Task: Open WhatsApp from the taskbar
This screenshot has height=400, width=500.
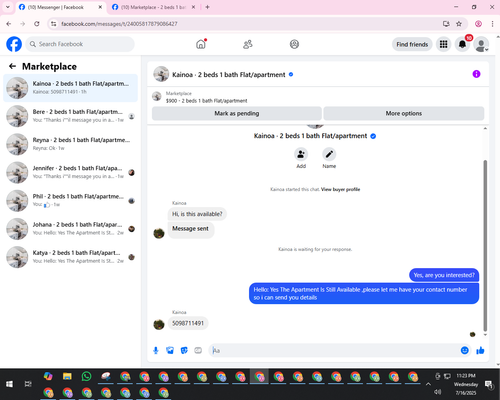Action: (x=86, y=376)
